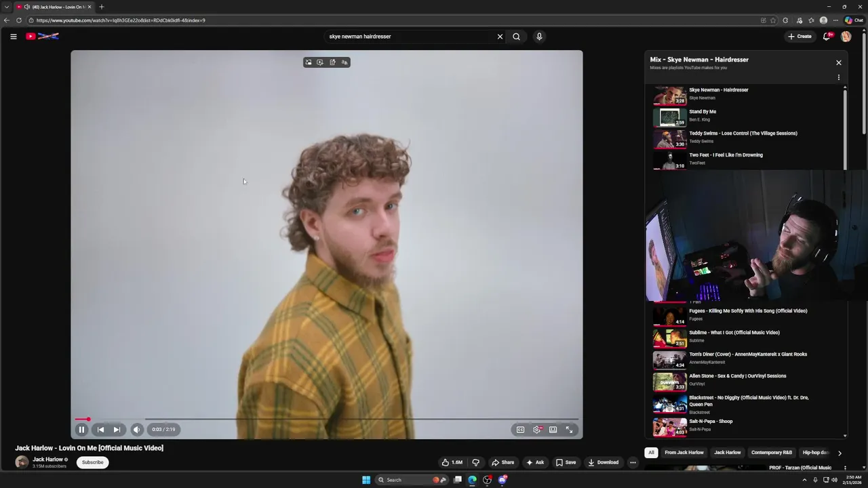Viewport: 868px width, 488px height.
Task: Select the Contemporary R&B chip
Action: pyautogui.click(x=772, y=452)
